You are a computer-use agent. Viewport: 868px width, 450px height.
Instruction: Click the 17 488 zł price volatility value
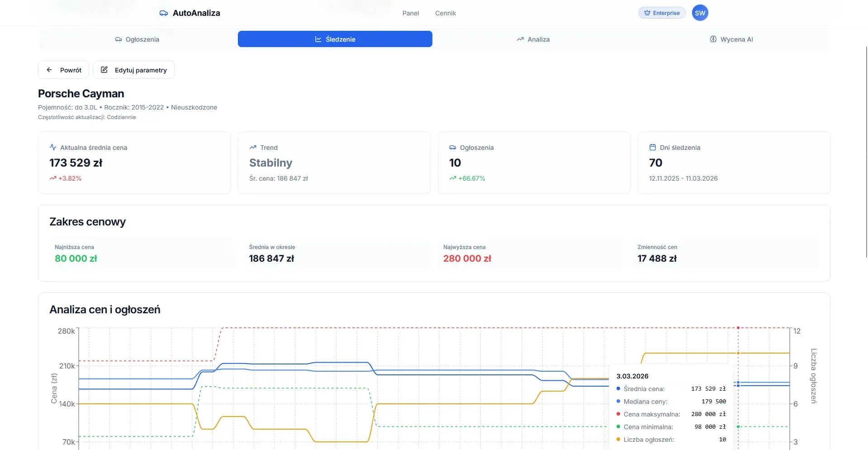tap(657, 259)
